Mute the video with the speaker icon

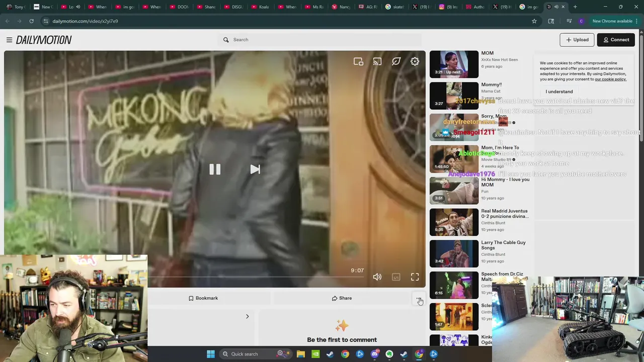click(377, 277)
